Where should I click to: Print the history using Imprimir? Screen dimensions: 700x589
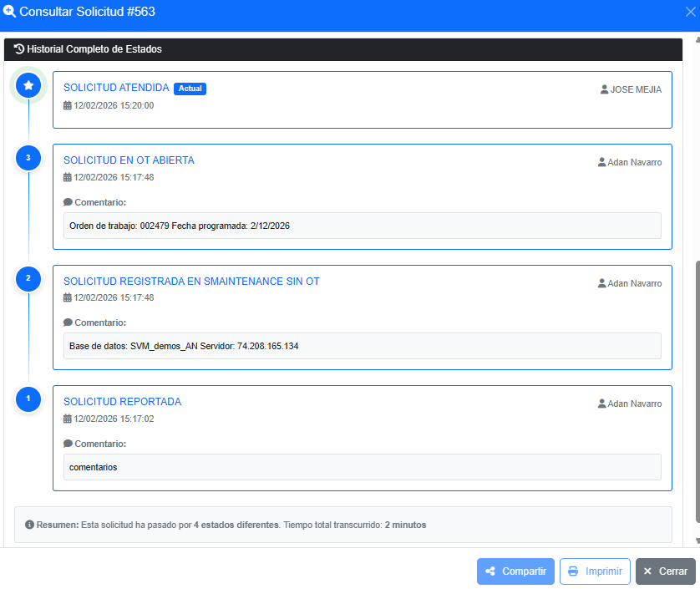tap(595, 571)
